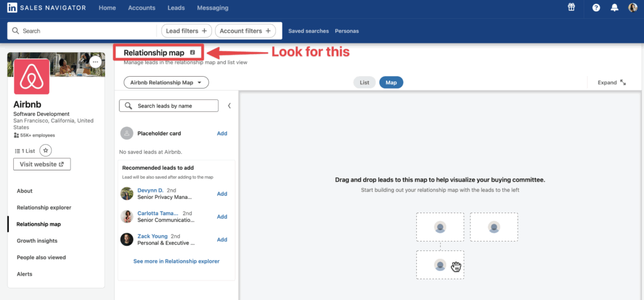Viewport: 644px width, 300px height.
Task: Open the profile avatar menu
Action: pos(633,8)
